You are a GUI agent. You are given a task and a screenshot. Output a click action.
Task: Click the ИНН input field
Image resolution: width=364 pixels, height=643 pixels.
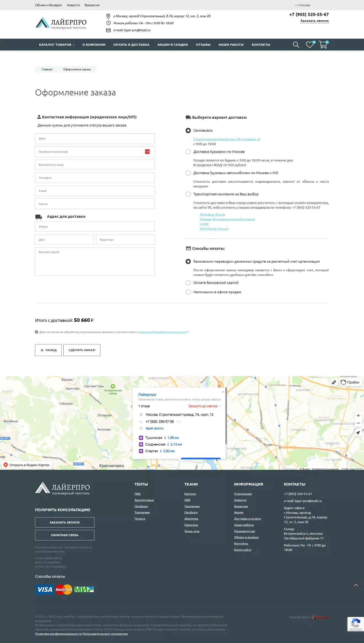click(x=95, y=139)
